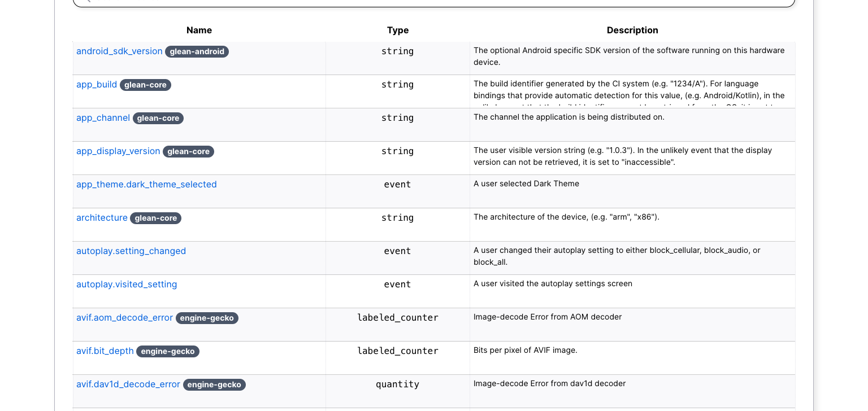Click engine-gecko badge beside avif.bit_depth
868x411 pixels.
coord(168,351)
